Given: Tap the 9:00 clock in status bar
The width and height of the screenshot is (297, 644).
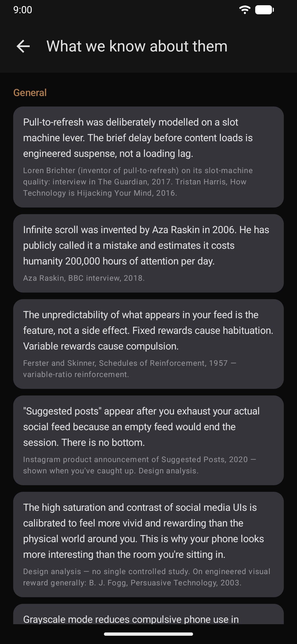Looking at the screenshot, I should coord(23,10).
